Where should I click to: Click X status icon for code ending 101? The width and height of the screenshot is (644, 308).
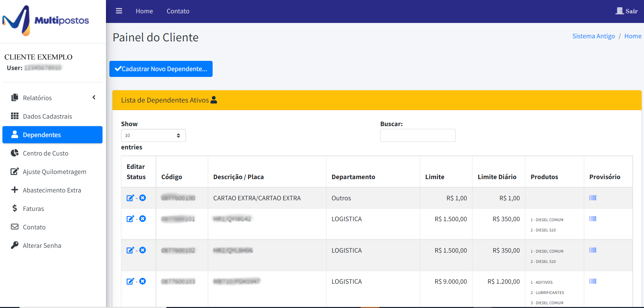143,219
